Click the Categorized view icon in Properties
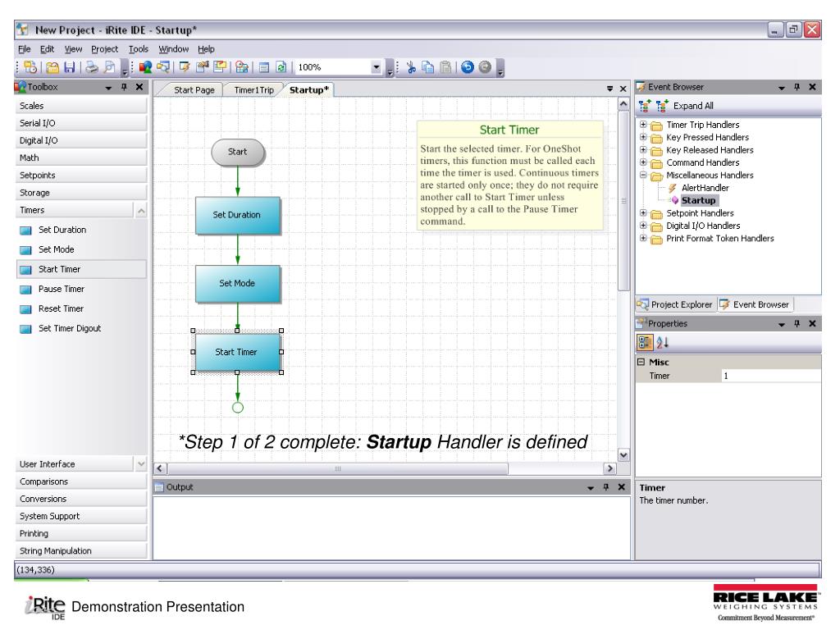 tap(645, 342)
